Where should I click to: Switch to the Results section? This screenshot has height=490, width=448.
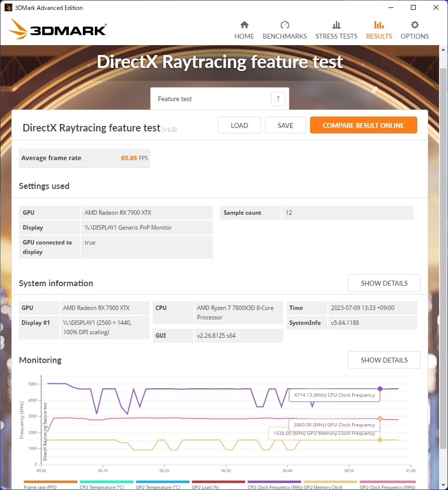(x=379, y=29)
